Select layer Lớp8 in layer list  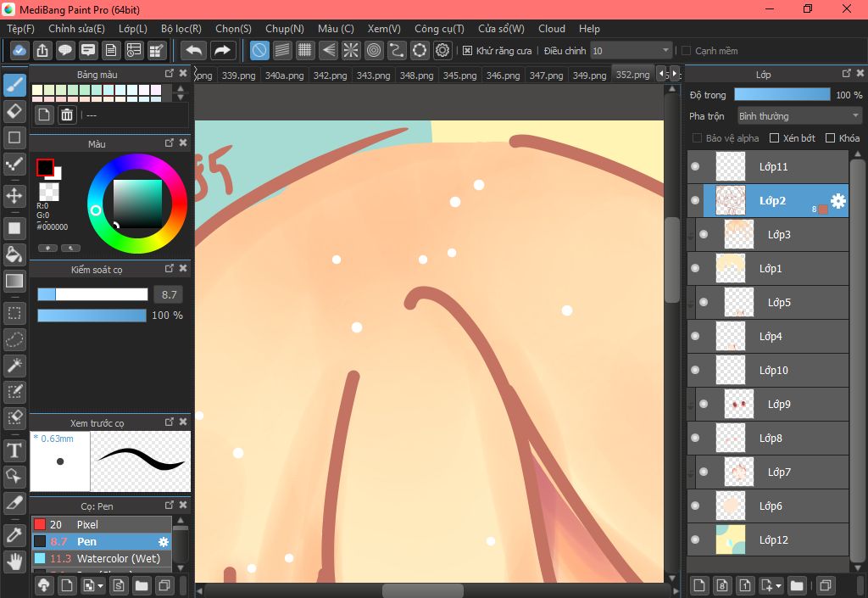click(x=768, y=438)
